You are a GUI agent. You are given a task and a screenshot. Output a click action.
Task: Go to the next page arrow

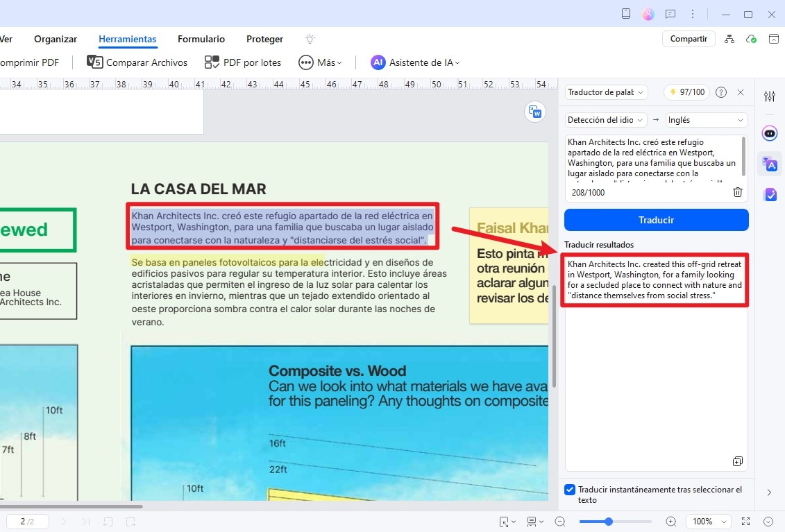(x=64, y=522)
